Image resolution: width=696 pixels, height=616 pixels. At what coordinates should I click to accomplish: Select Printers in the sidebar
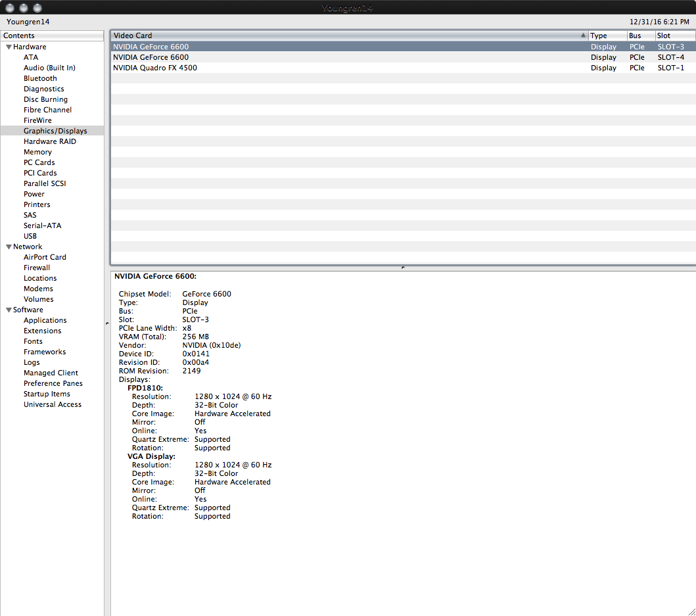click(x=37, y=204)
